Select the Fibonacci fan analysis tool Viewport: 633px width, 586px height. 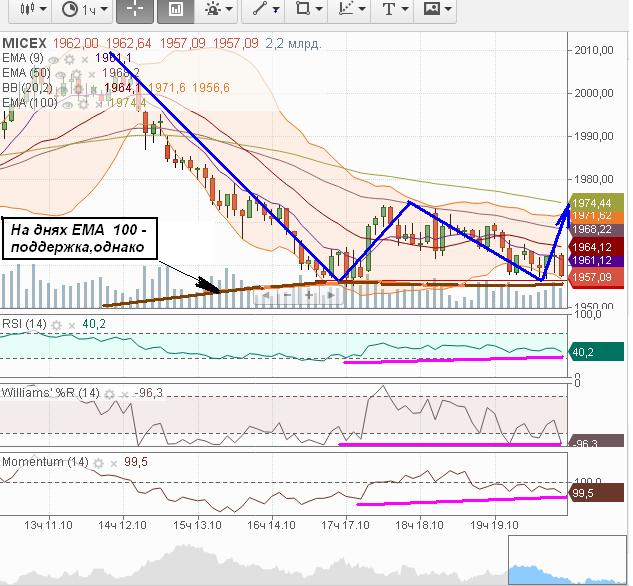(x=346, y=9)
